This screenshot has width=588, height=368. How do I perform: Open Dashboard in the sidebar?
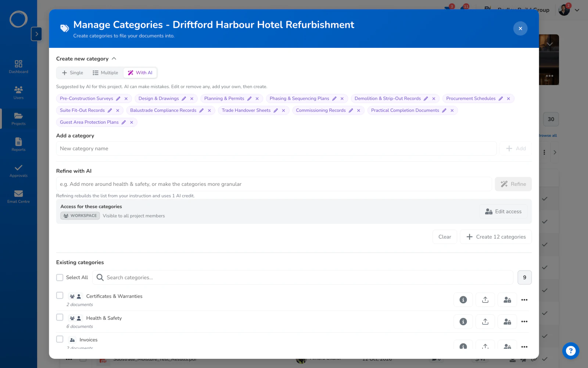(x=18, y=67)
